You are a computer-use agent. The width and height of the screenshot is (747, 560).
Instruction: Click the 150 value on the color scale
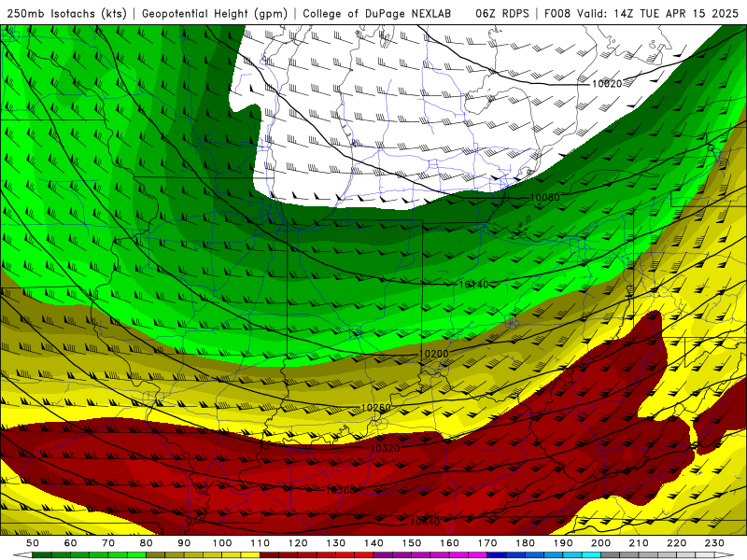[x=412, y=543]
